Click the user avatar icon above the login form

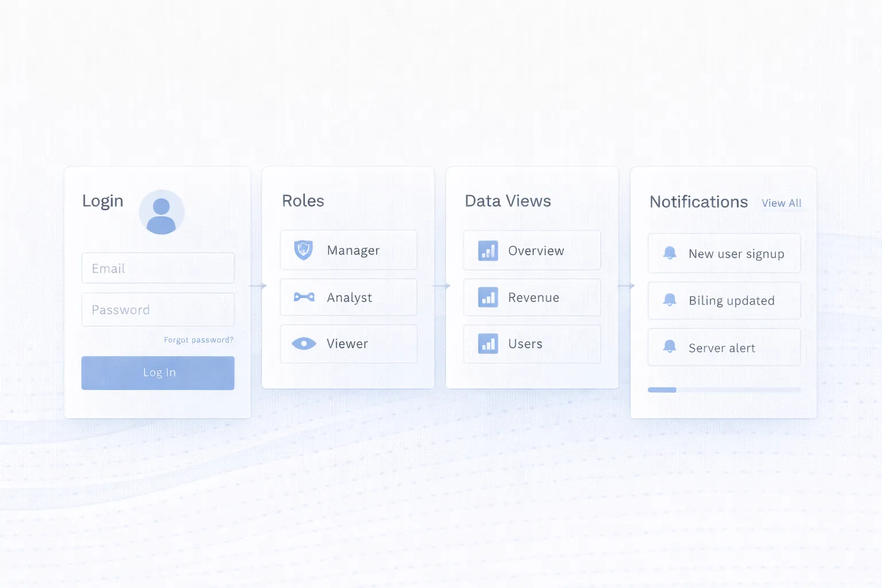click(x=163, y=212)
